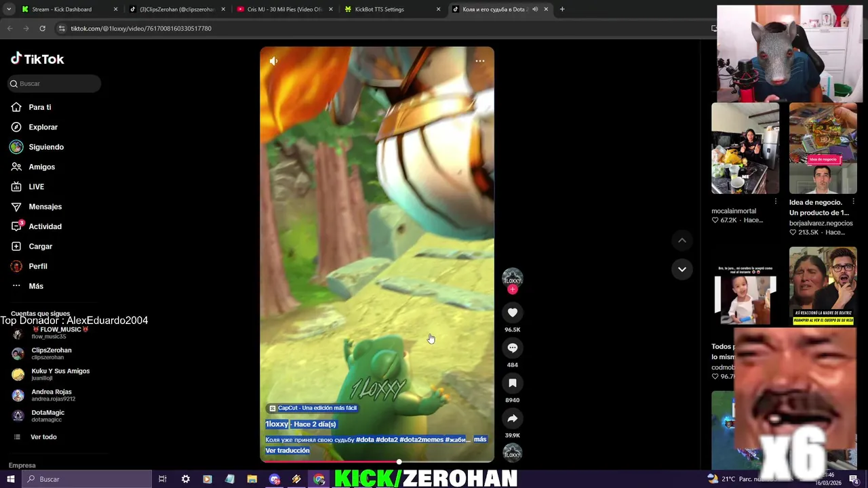Open the Windows notification center icon
This screenshot has height=488, width=868.
pos(854,479)
